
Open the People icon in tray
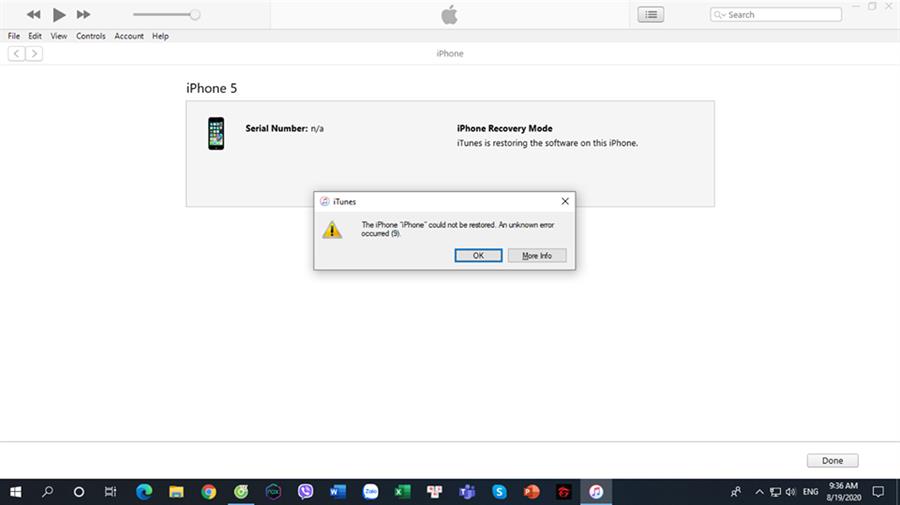[736, 492]
